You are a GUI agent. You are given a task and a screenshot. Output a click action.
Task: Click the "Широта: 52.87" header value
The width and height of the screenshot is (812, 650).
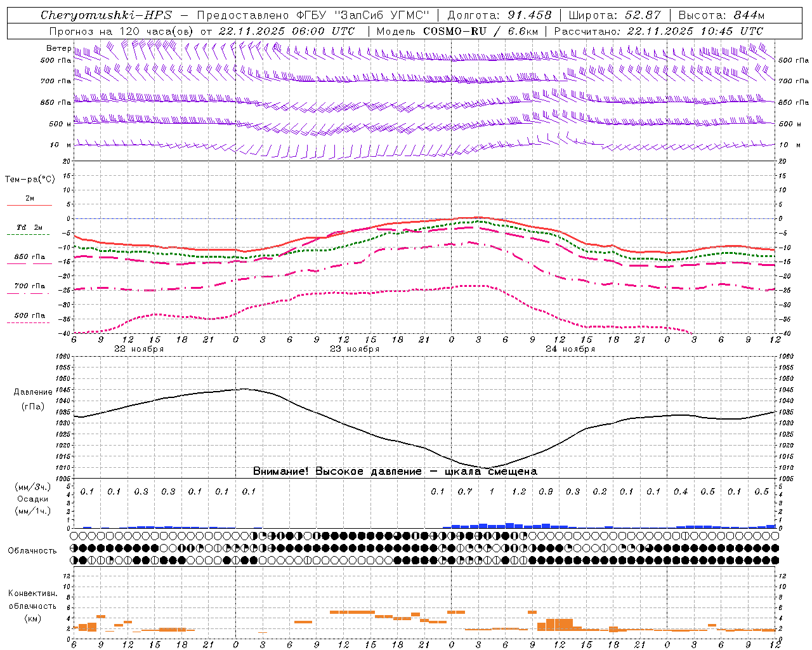(x=614, y=15)
